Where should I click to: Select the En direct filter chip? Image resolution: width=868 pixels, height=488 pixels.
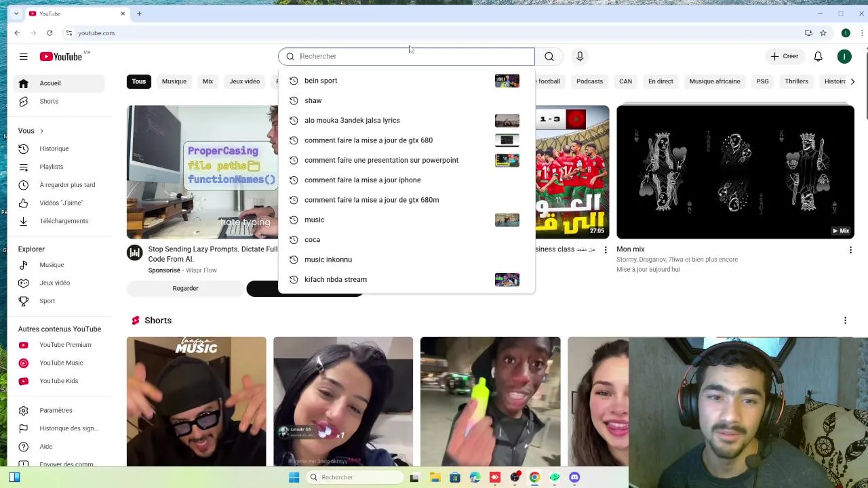click(660, 81)
